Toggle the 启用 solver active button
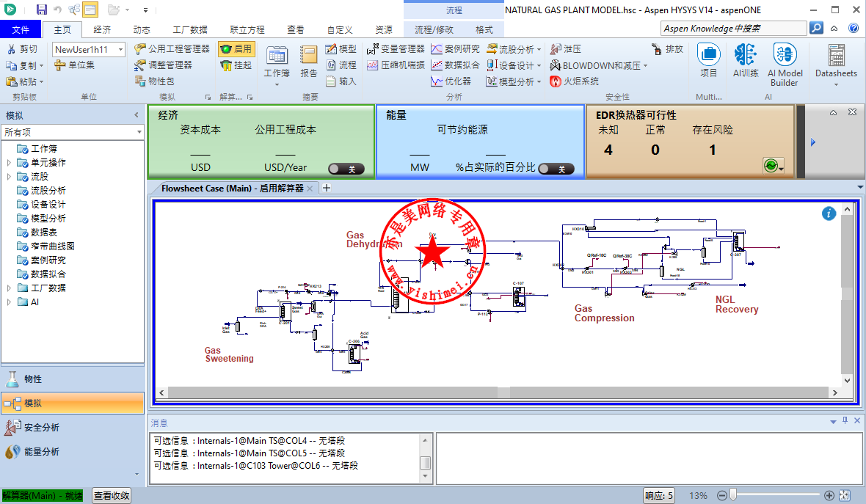The width and height of the screenshot is (866, 504). 236,49
